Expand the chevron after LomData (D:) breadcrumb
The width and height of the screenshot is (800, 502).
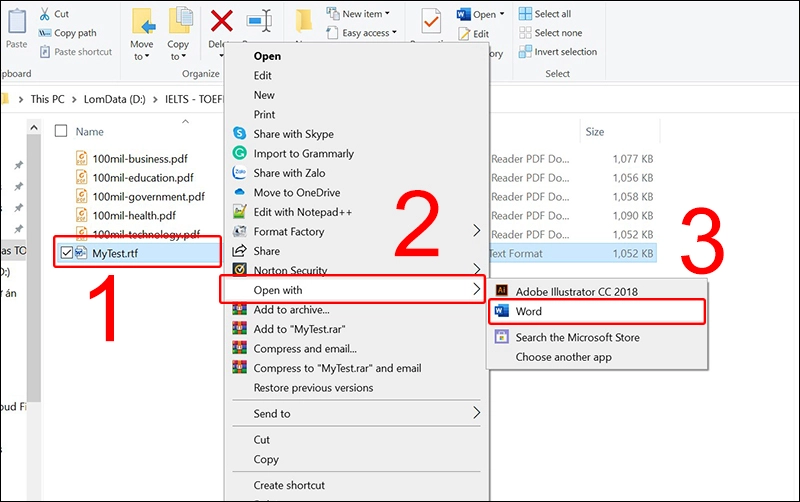click(x=155, y=99)
